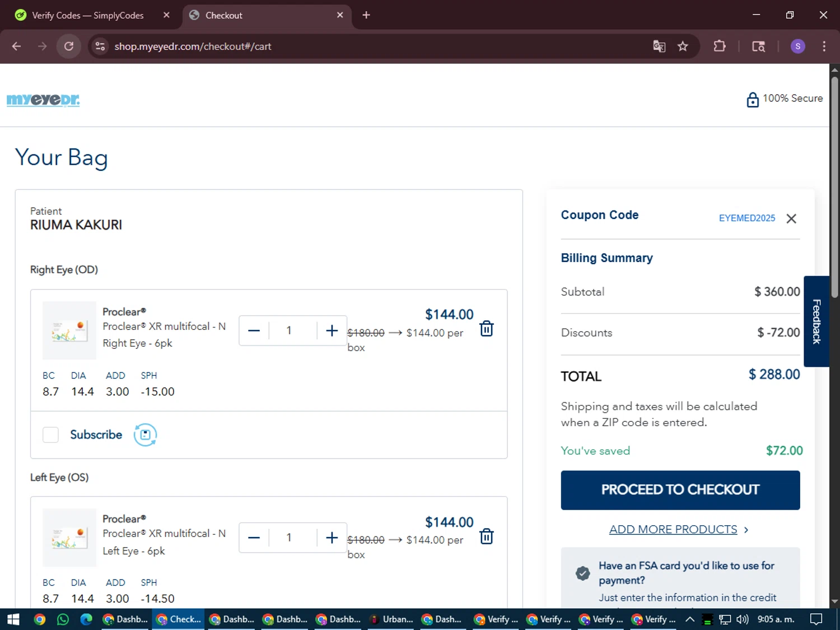This screenshot has width=840, height=630.
Task: Click Right Eye Proclear product thumbnail
Action: (69, 330)
